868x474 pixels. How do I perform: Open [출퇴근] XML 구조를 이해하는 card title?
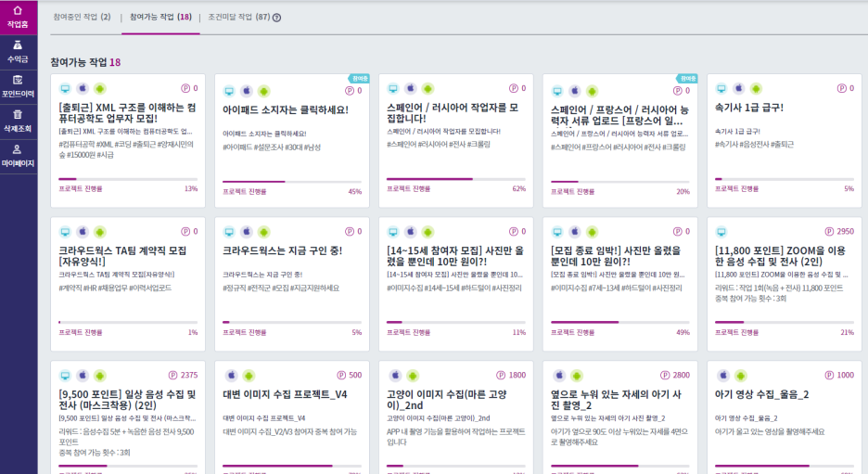pos(127,112)
